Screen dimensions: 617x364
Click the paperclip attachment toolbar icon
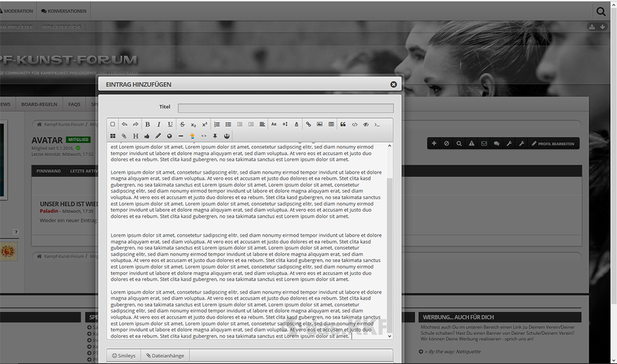point(124,136)
